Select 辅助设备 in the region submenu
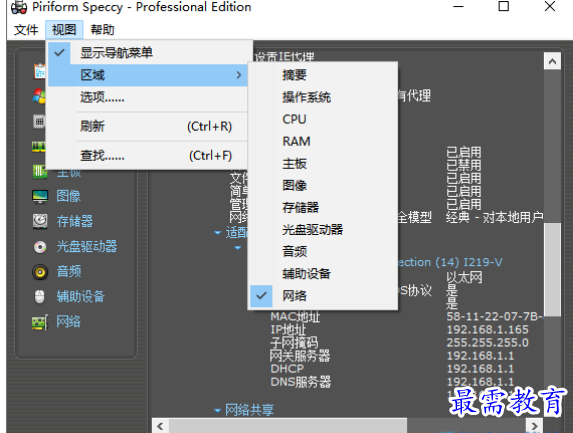 (x=323, y=274)
